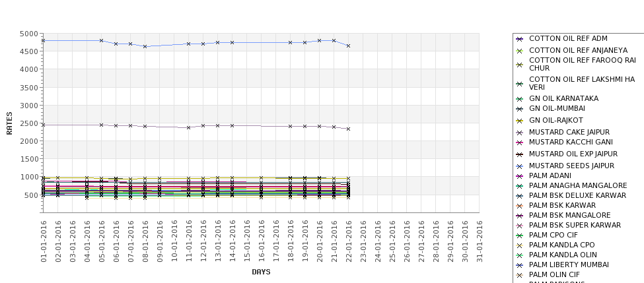Click date label 22-01-2016 on the days axis
644x283 pixels.
(x=349, y=241)
